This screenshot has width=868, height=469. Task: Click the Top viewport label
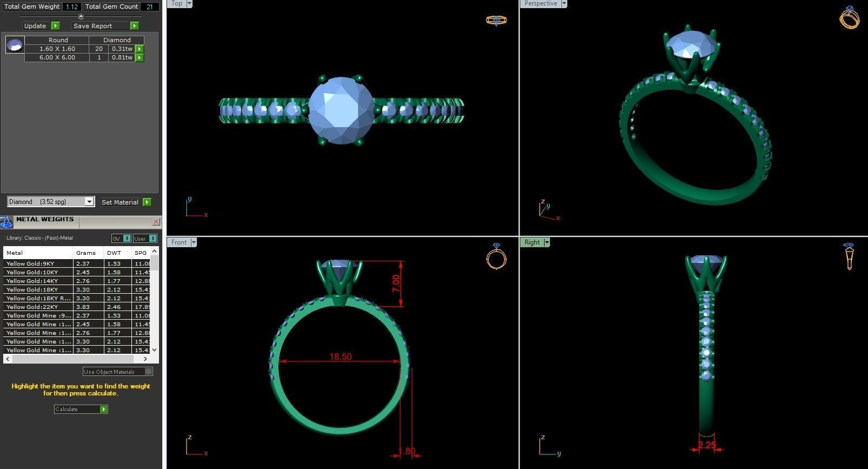(177, 3)
